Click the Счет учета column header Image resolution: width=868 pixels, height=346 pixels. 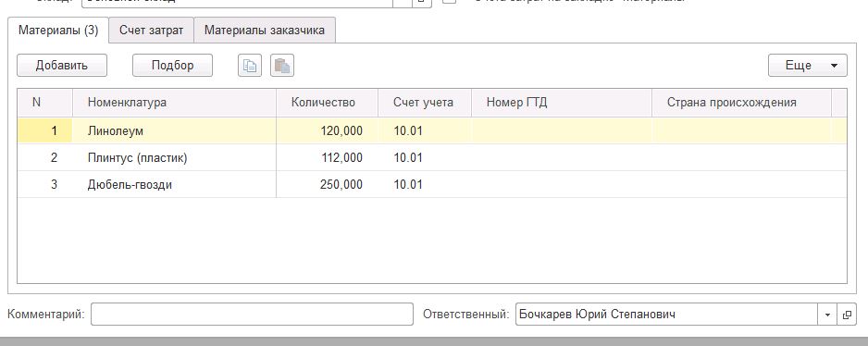coord(425,103)
